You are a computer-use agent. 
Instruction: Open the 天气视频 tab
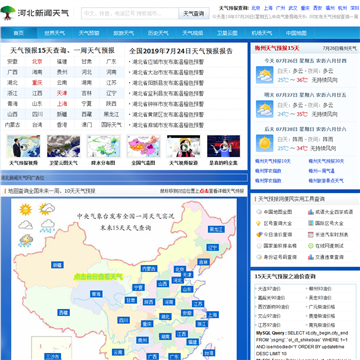(x=193, y=33)
